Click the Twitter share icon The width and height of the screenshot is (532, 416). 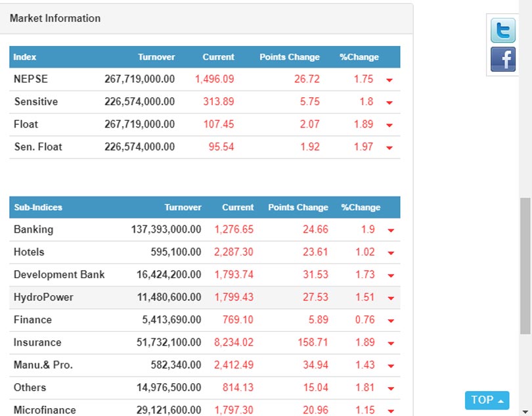(503, 30)
